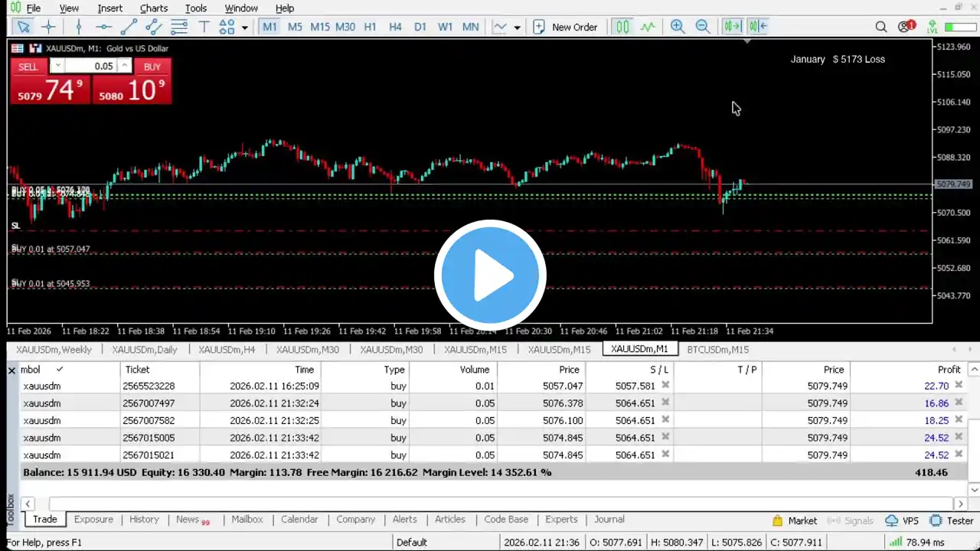Open the VPS button in Toolbox
This screenshot has height=551, width=980.
pos(902,520)
